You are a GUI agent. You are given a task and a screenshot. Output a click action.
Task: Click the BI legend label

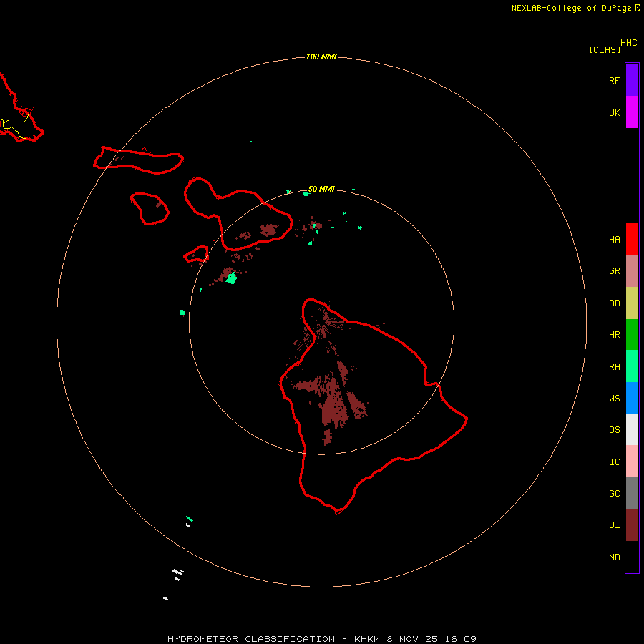coord(614,525)
